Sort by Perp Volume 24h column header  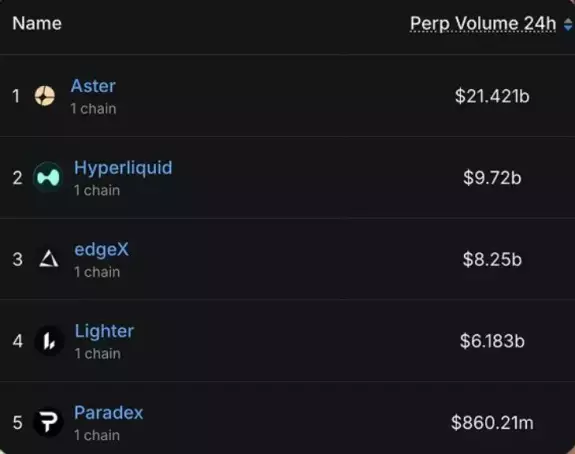click(483, 24)
